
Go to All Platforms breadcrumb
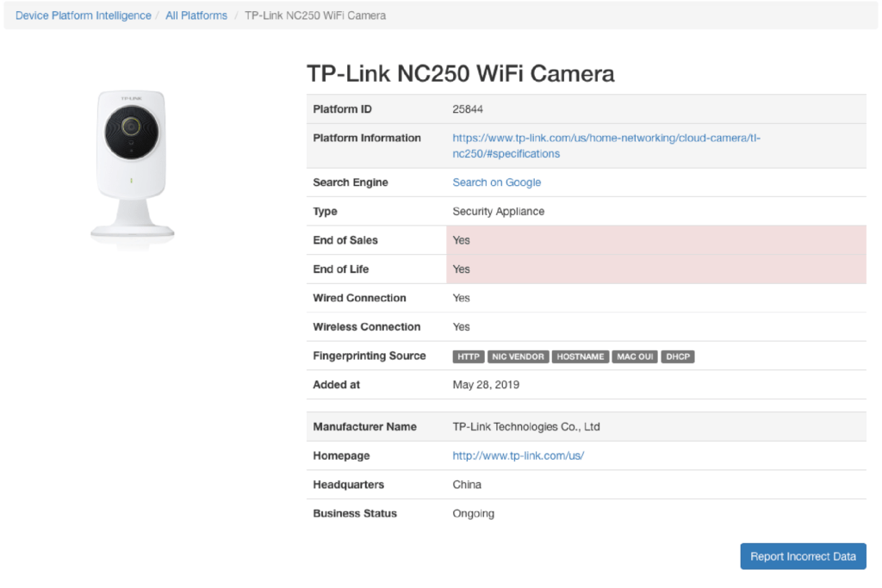[196, 15]
